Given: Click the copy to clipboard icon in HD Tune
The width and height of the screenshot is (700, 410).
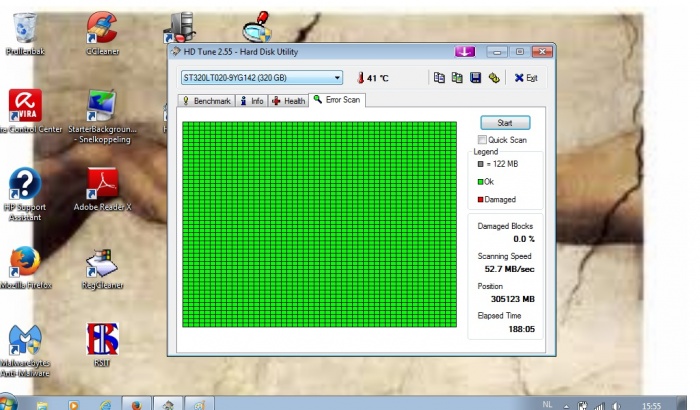Looking at the screenshot, I should [439, 78].
